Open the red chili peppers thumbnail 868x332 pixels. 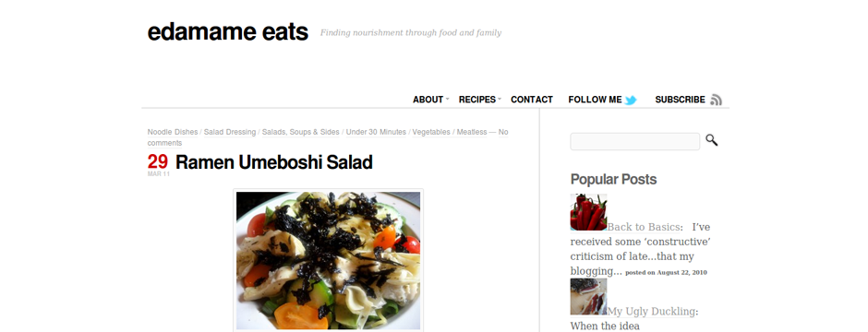(588, 212)
